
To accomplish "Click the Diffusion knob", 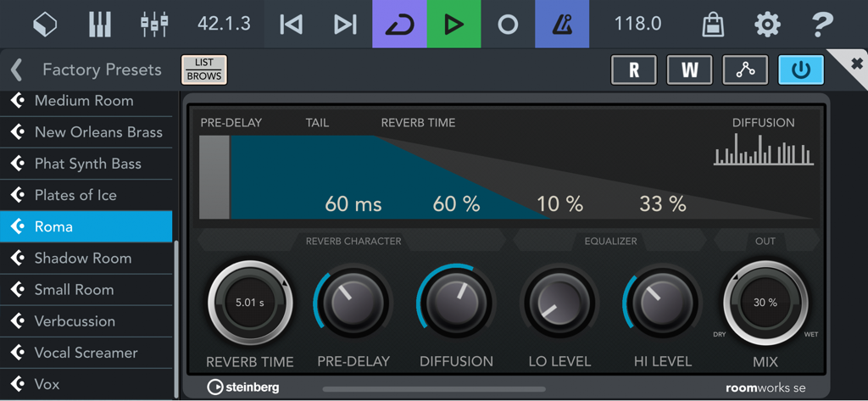I will click(456, 303).
